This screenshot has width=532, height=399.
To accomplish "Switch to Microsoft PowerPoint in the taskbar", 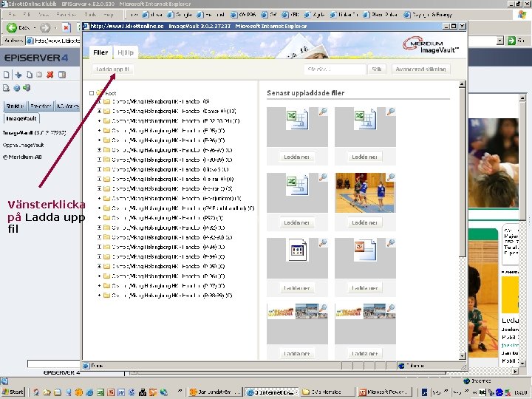I will point(386,392).
